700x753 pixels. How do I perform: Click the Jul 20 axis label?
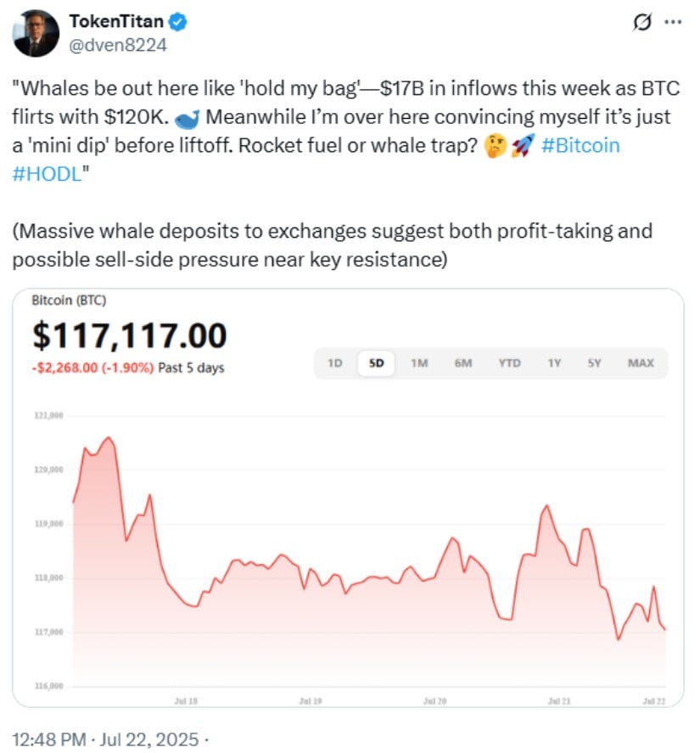[x=435, y=701]
